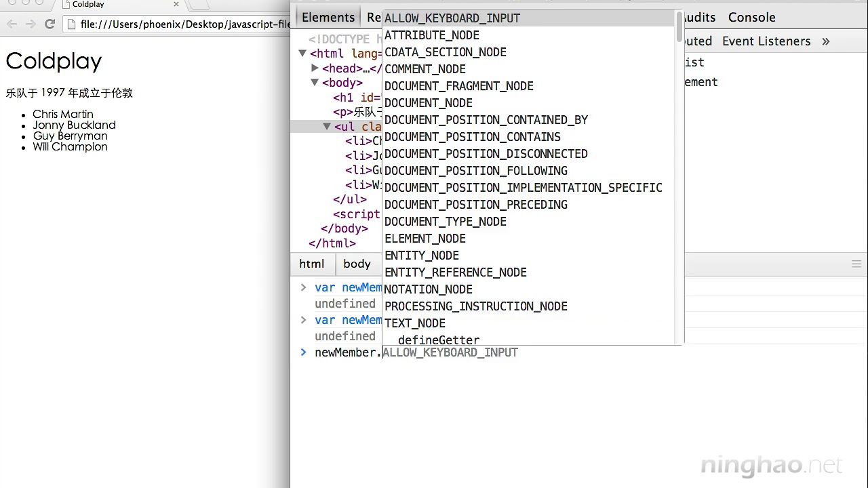Switch to the Event Listeners sidebar tab

click(x=766, y=41)
